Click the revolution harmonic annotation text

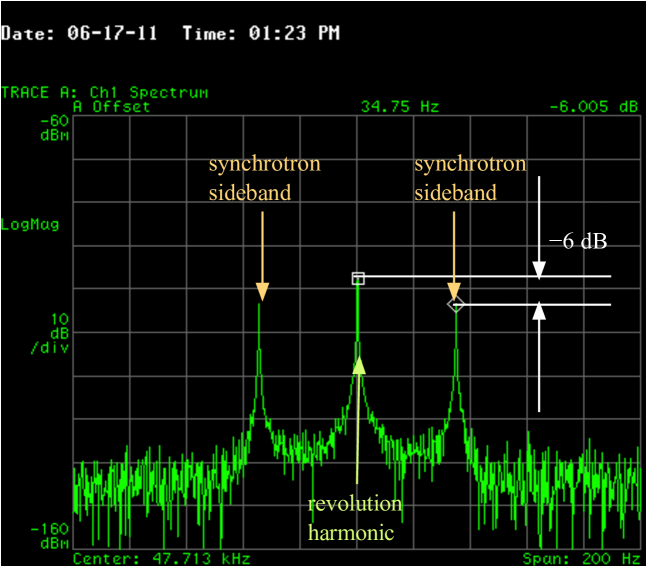tap(355, 518)
